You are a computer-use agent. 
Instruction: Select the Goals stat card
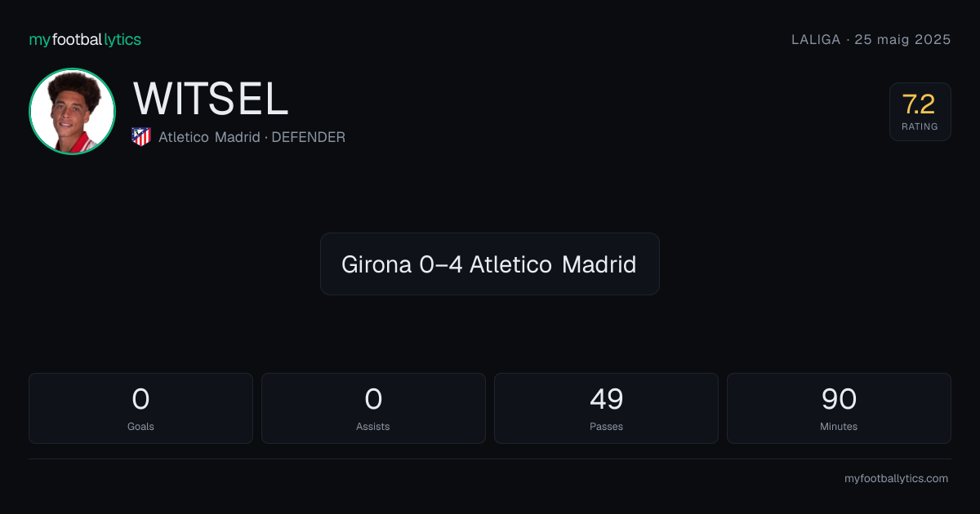pos(140,408)
